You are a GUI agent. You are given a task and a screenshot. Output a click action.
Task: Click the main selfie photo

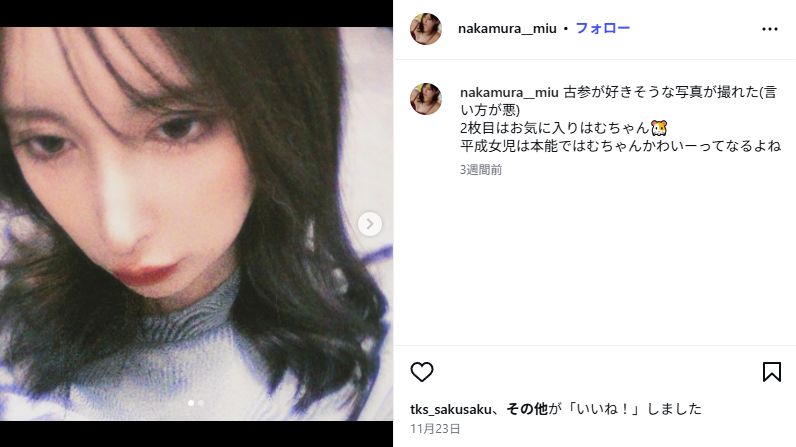pyautogui.click(x=196, y=224)
